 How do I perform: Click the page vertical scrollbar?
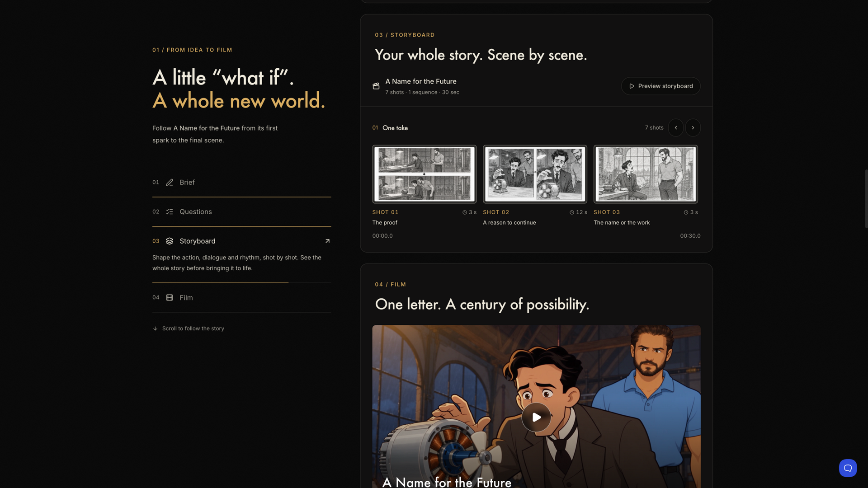(866, 199)
